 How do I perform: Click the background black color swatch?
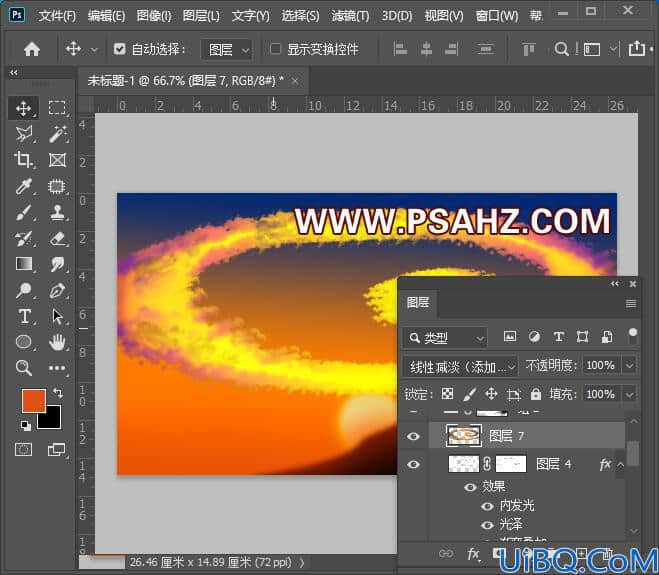(54, 420)
